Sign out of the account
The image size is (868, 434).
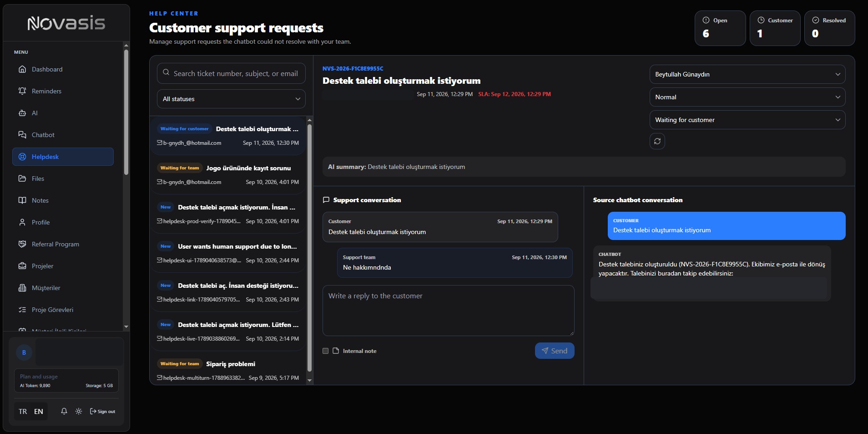[103, 411]
